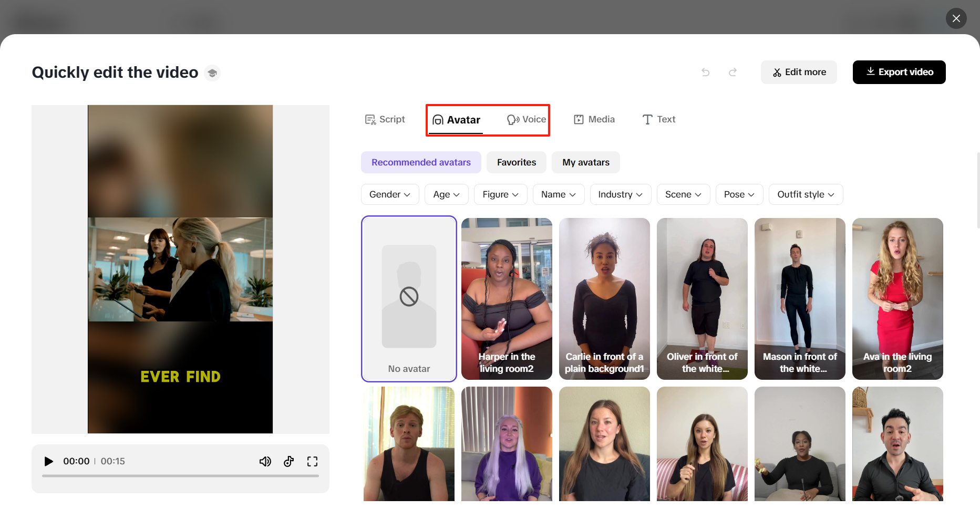980x509 pixels.
Task: Select the Text tab's T icon
Action: tap(646, 119)
